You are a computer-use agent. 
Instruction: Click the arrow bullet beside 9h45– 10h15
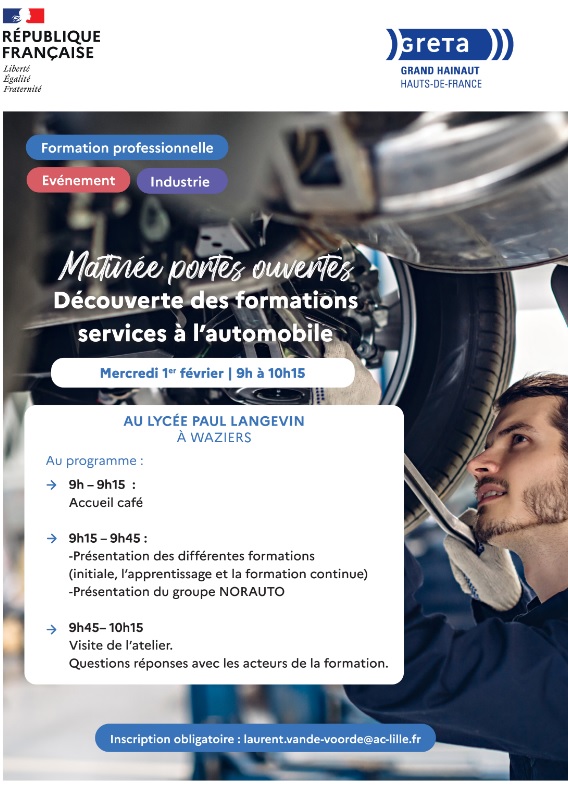(x=51, y=629)
